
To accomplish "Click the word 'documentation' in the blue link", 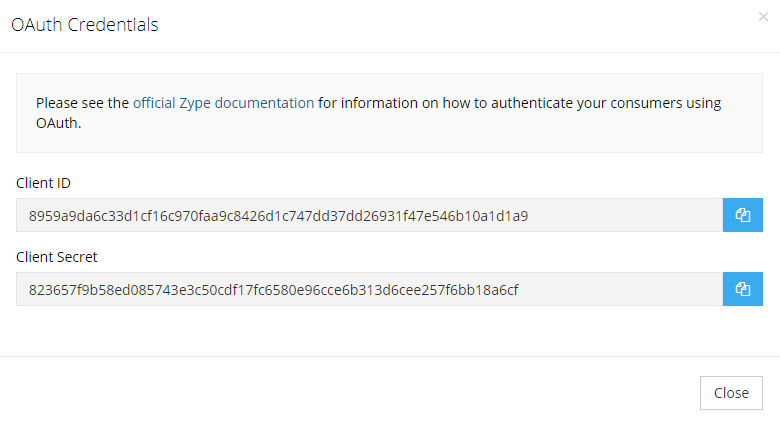I will tap(264, 103).
